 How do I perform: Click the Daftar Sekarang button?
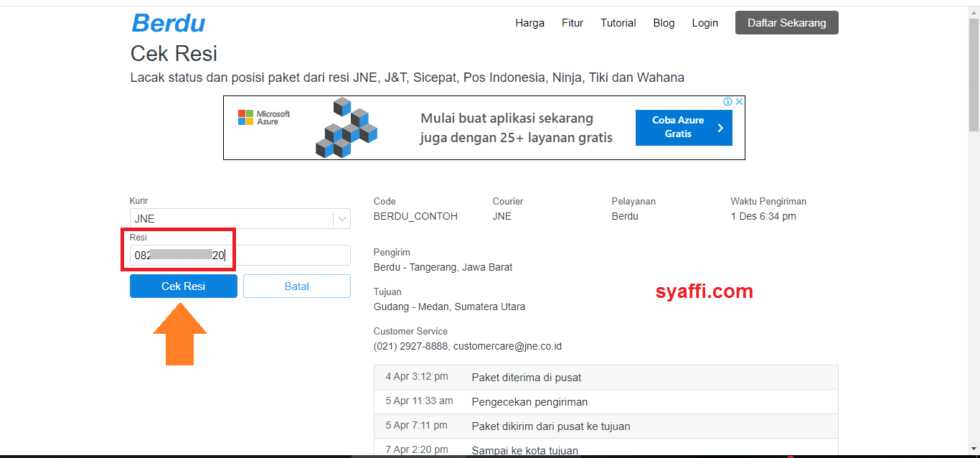[787, 23]
